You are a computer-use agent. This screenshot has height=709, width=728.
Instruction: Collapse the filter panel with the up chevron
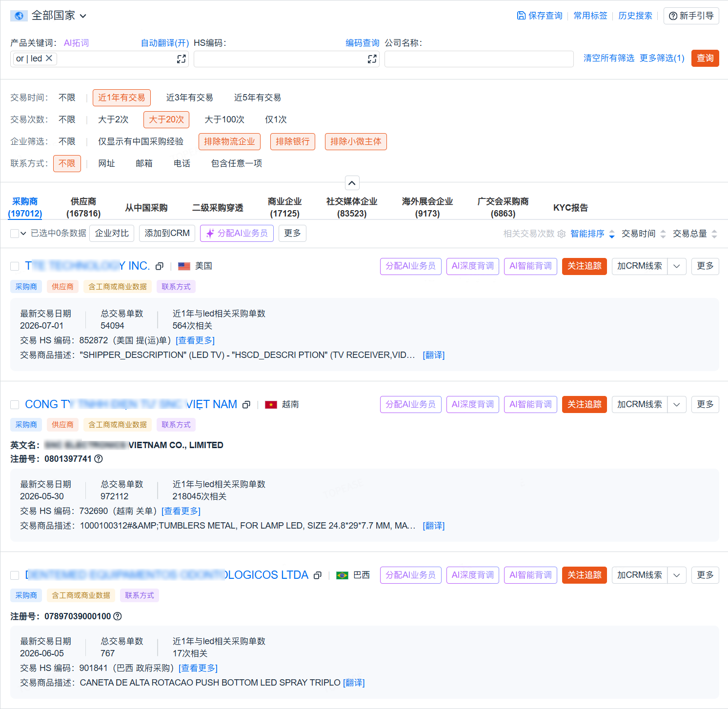coord(352,183)
